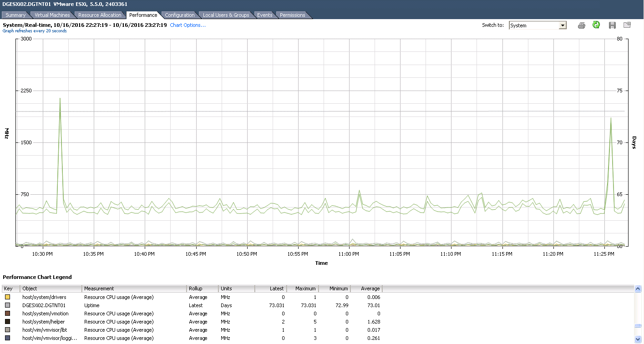Image resolution: width=644 pixels, height=344 pixels.
Task: Select the host/vim/vmvisor/lbt legend row
Action: point(192,330)
